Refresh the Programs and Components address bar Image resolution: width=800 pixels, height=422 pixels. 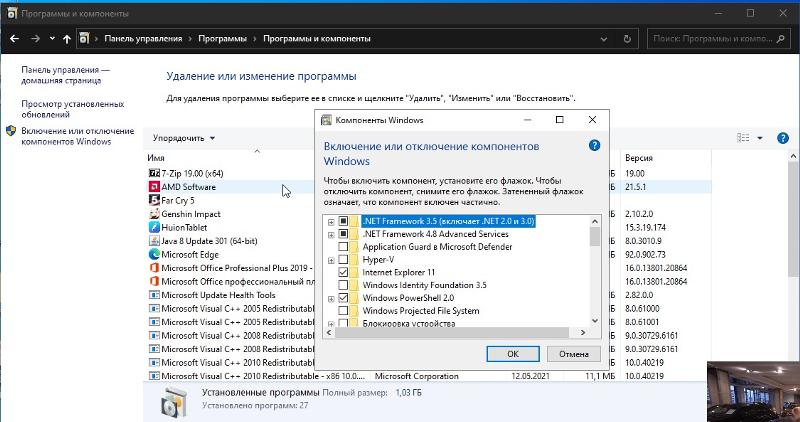[x=627, y=39]
